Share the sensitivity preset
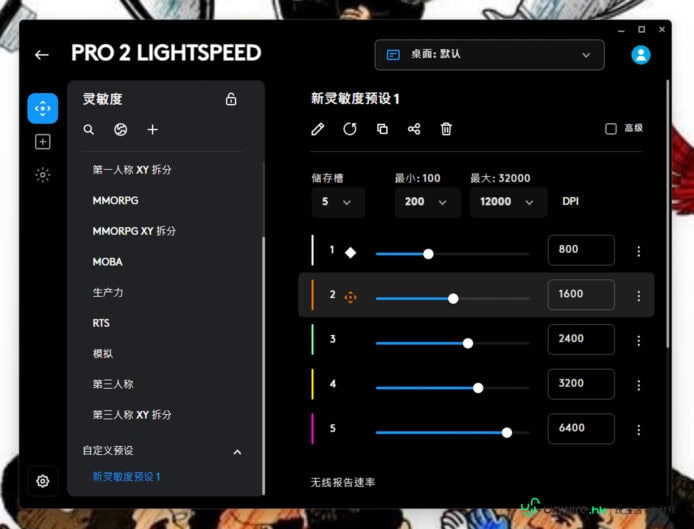Screen dimensions: 694x529 (x=414, y=129)
